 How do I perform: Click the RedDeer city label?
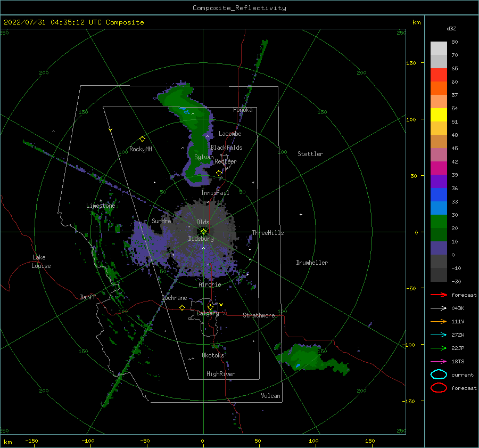point(226,161)
